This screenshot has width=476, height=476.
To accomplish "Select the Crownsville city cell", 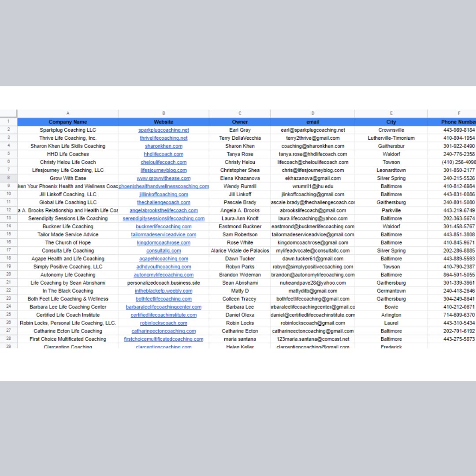I will 391,130.
